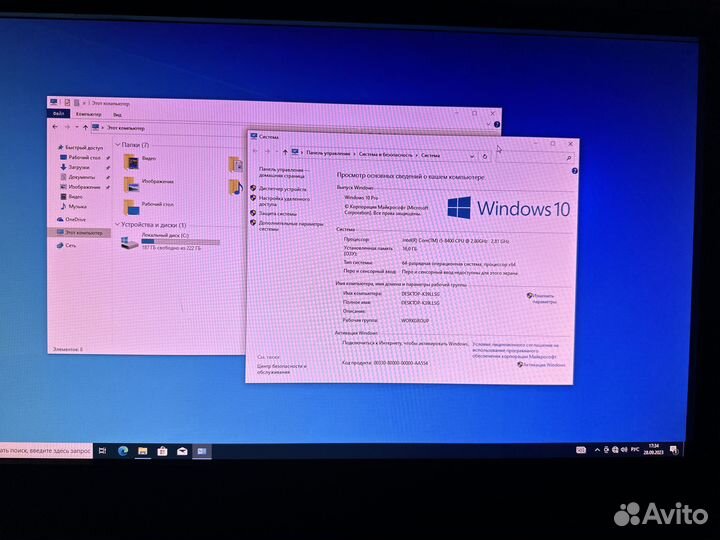The width and height of the screenshot is (720, 540).
Task: Open Настройка удаленного доступа link
Action: pos(284,201)
